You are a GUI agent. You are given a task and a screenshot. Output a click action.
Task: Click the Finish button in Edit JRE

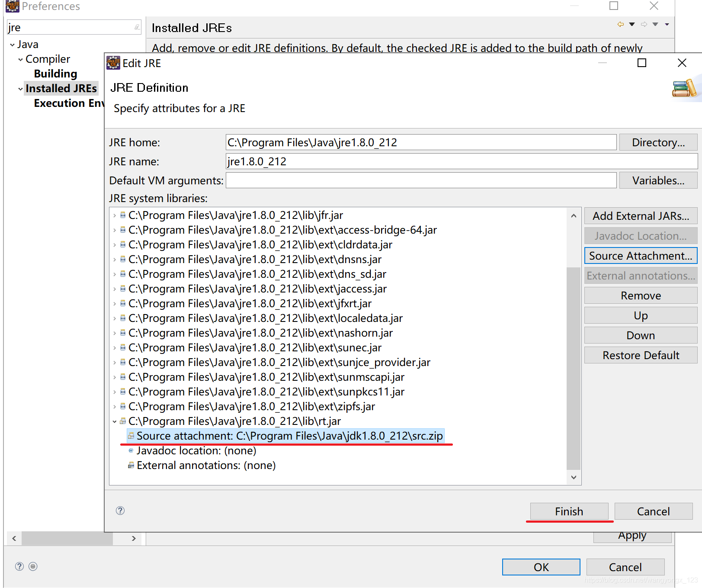click(569, 511)
